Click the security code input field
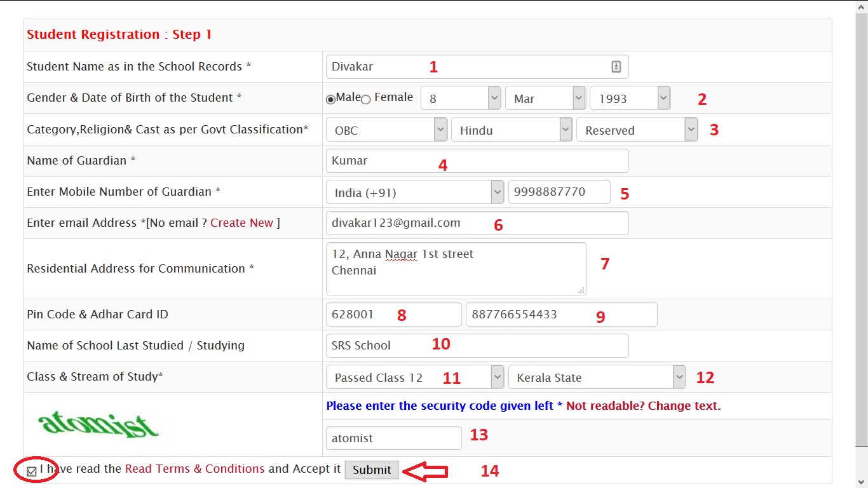The image size is (868, 488). coord(393,438)
